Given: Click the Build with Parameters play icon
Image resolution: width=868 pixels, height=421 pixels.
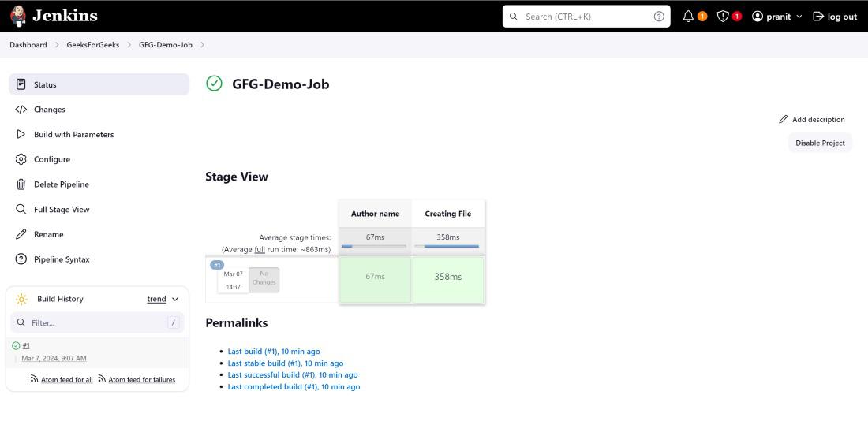Looking at the screenshot, I should (21, 135).
